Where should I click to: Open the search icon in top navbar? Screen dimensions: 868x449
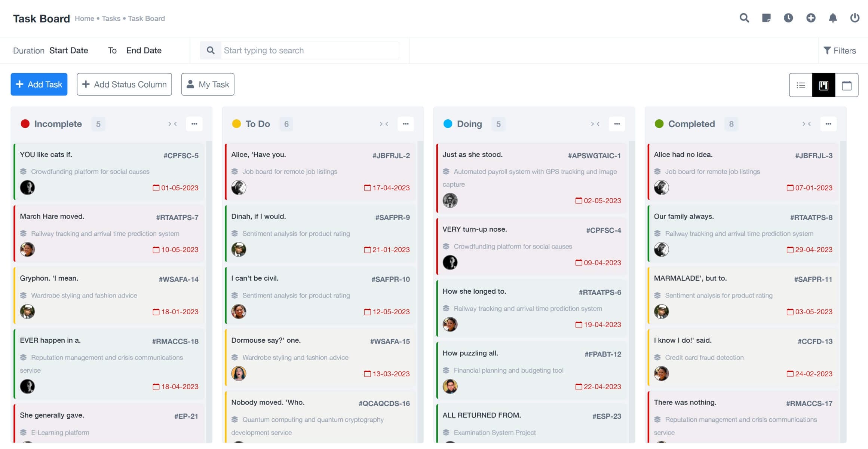(x=744, y=18)
